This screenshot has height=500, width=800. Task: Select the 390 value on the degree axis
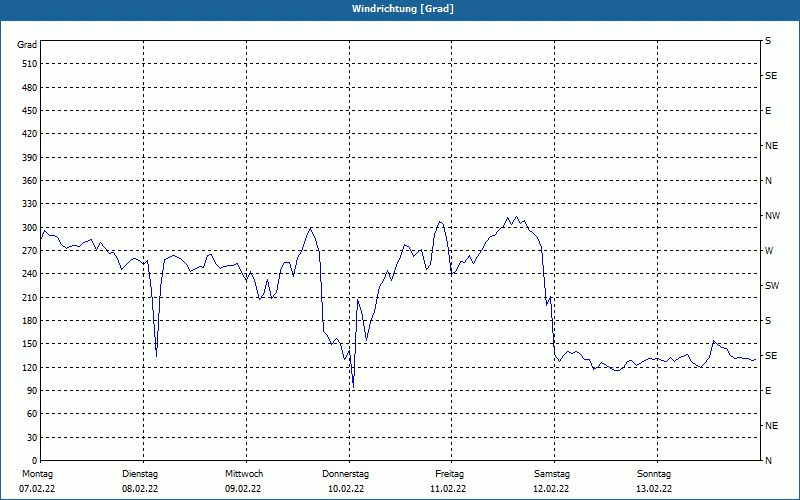click(30, 158)
